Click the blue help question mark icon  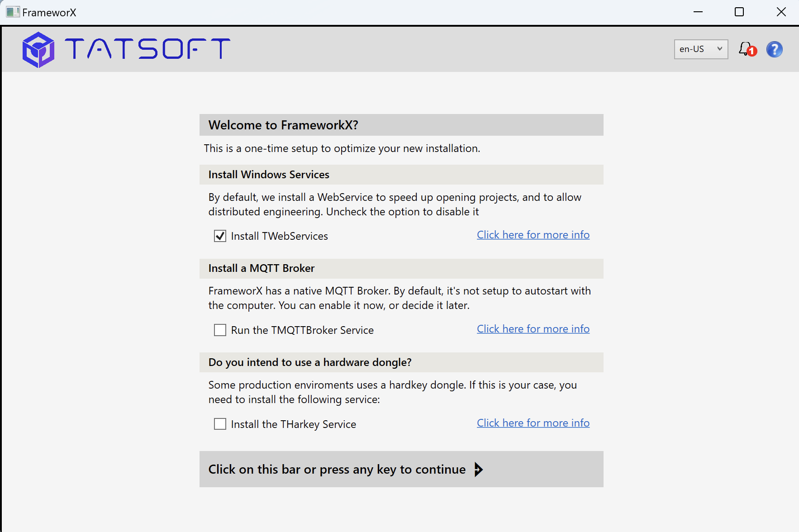pos(774,49)
